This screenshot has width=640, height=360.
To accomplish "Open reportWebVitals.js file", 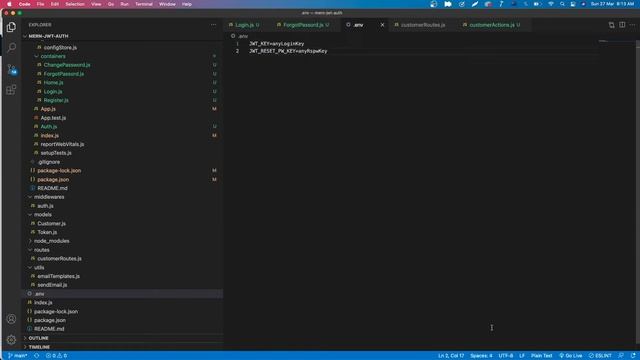I will tap(62, 144).
